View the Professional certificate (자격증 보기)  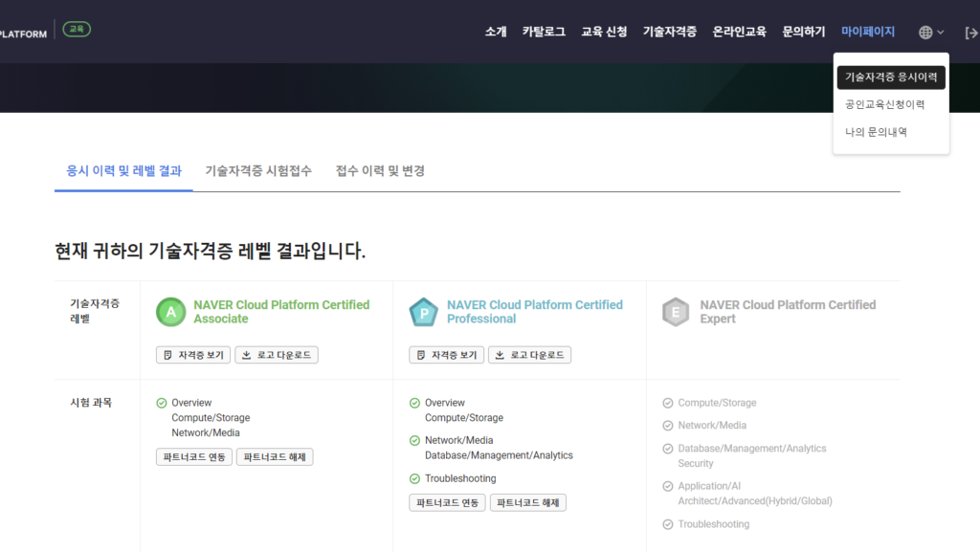(x=446, y=355)
